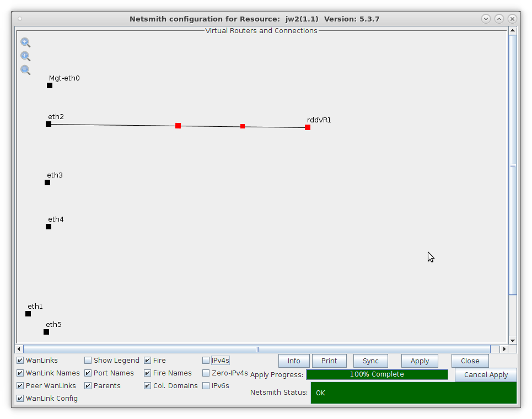Click the eth1 port square
This screenshot has height=419, width=532.
tap(28, 314)
